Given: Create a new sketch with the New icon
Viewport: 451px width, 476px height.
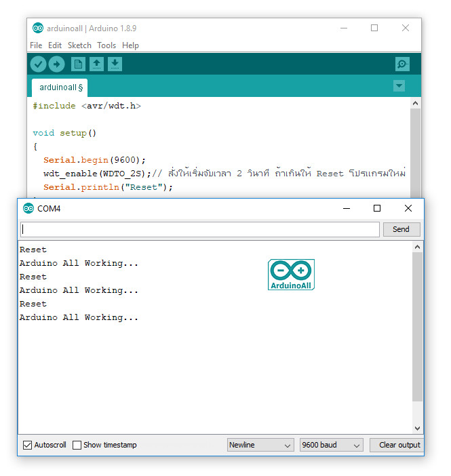Looking at the screenshot, I should pos(78,64).
